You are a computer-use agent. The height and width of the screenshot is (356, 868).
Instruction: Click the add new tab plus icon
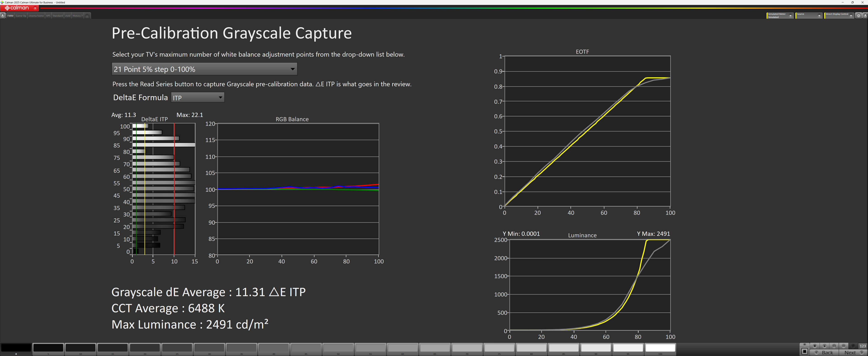coord(87,16)
